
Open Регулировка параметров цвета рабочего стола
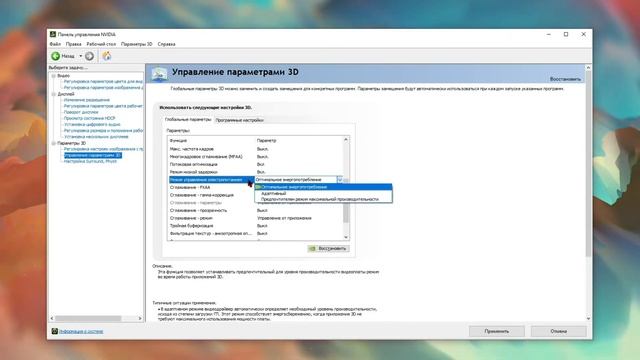[103, 106]
